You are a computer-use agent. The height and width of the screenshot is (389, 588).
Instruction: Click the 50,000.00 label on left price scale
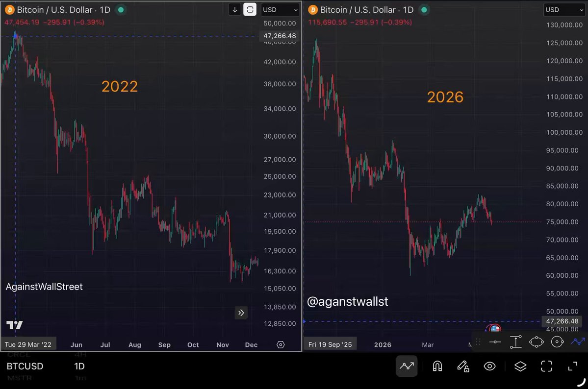click(x=280, y=23)
